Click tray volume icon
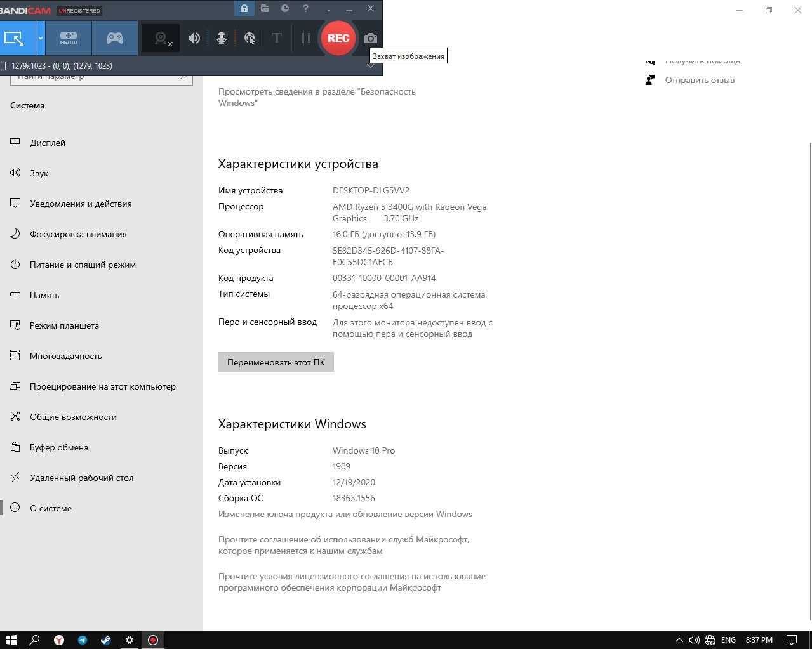 click(x=694, y=640)
